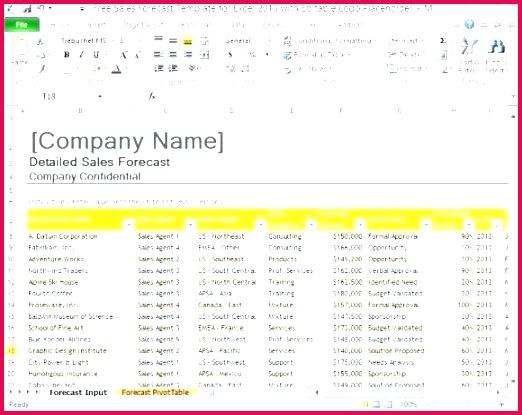Open filter dropdown for the company name column

coord(129,225)
